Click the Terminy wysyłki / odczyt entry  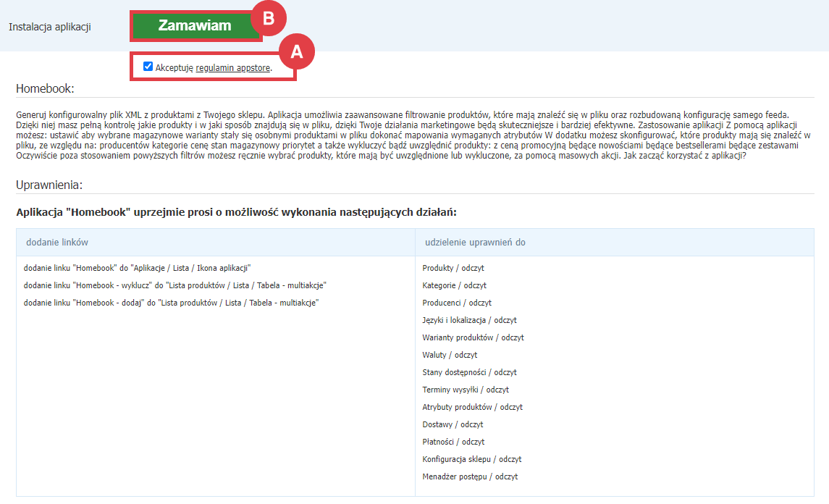(465, 390)
